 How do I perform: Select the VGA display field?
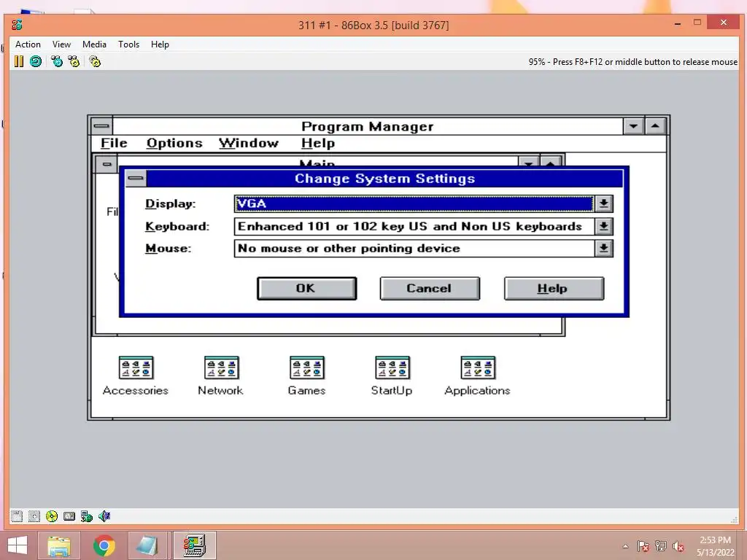point(414,203)
